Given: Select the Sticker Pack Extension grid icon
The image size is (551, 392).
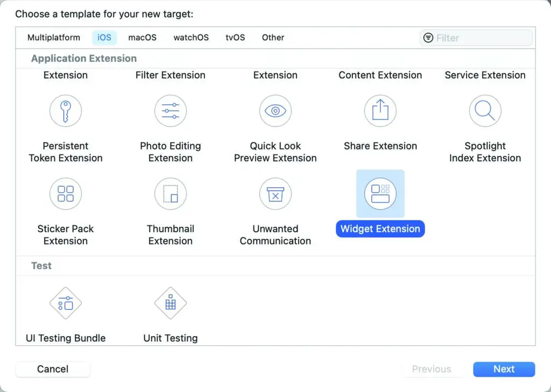Looking at the screenshot, I should (66, 194).
